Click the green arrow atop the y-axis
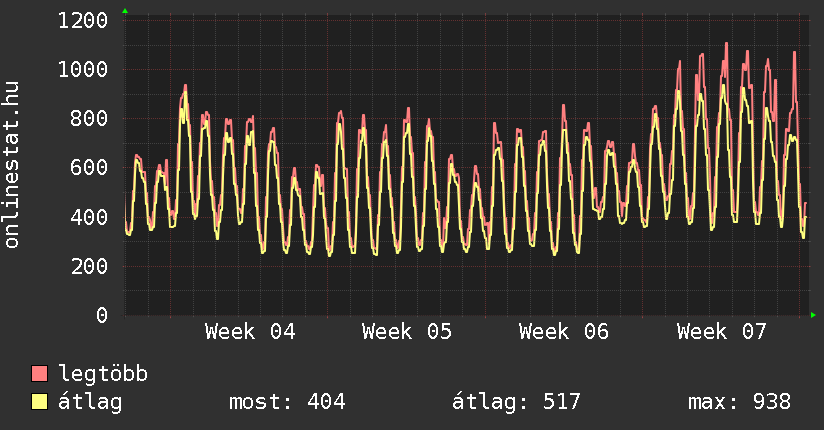This screenshot has width=824, height=430. [x=124, y=10]
